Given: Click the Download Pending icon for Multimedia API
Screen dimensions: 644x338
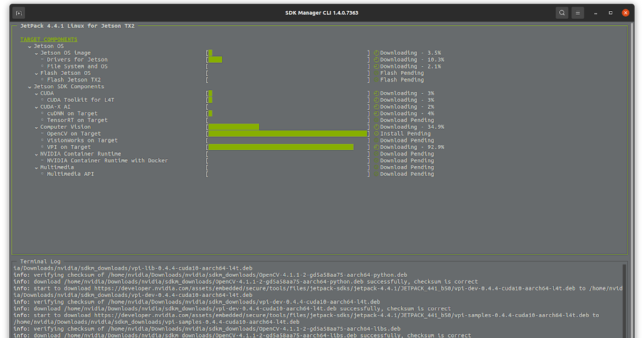Looking at the screenshot, I should pyautogui.click(x=376, y=174).
